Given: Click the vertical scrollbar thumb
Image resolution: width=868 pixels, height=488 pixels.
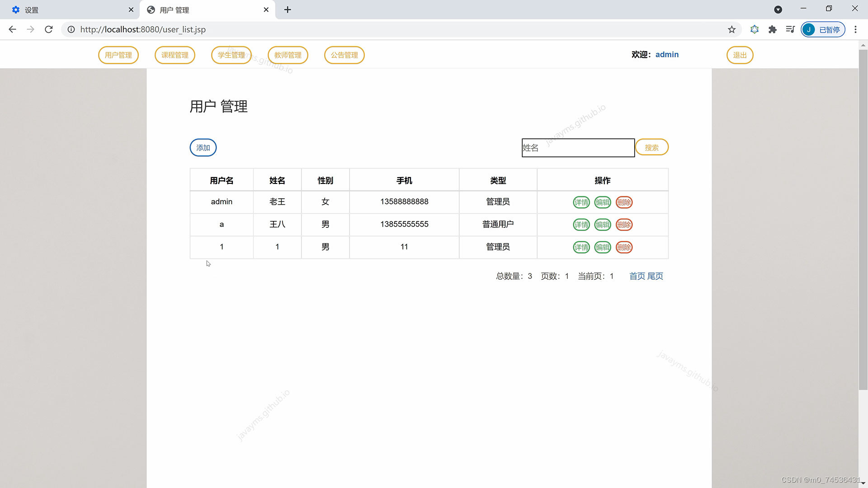Looking at the screenshot, I should (x=863, y=219).
